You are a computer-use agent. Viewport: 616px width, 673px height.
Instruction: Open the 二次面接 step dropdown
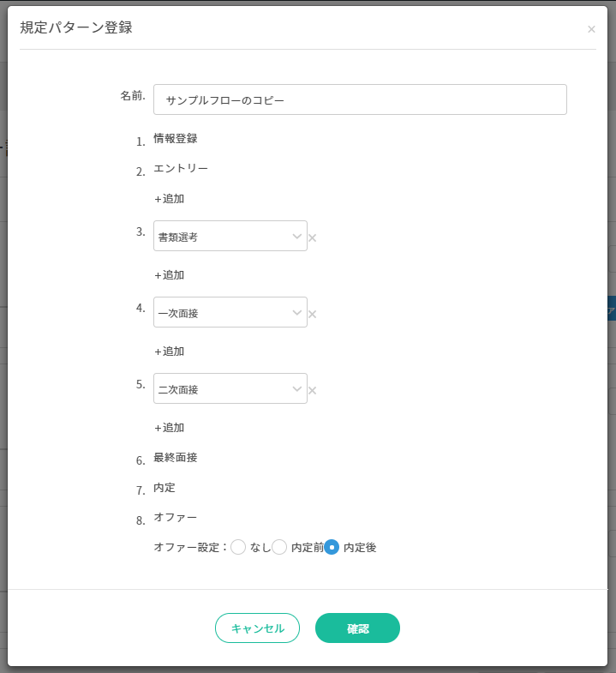pos(230,388)
